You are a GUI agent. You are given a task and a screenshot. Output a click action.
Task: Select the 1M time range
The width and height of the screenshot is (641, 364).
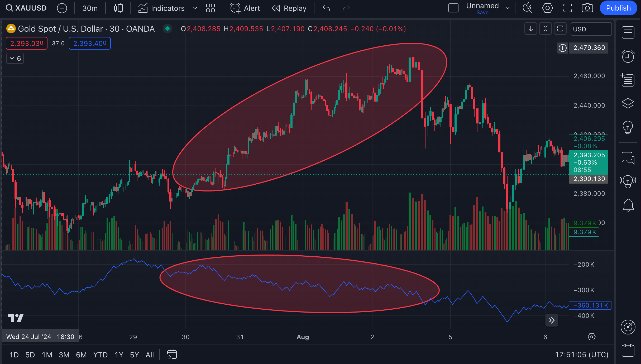(x=47, y=355)
